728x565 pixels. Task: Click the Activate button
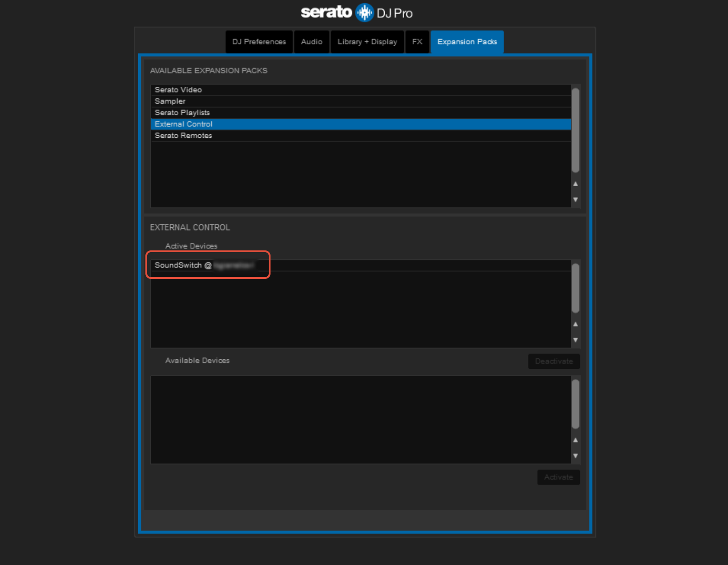click(559, 477)
